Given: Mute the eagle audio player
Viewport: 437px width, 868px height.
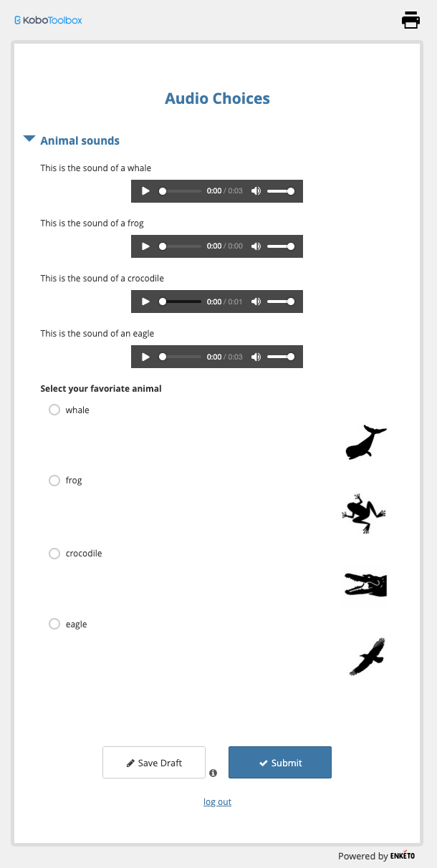Looking at the screenshot, I should [x=256, y=357].
